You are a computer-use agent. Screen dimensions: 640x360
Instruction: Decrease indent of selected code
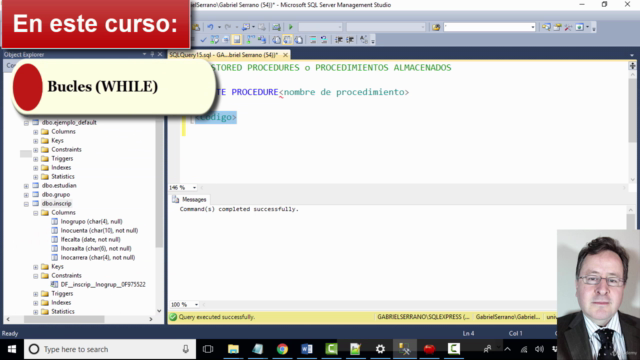click(339, 40)
